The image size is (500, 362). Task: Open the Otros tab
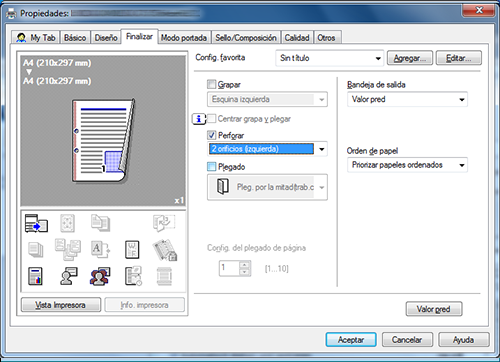327,38
